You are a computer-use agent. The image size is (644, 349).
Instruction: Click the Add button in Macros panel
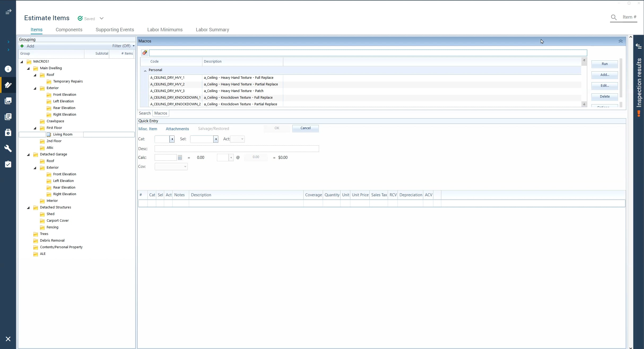pos(604,74)
